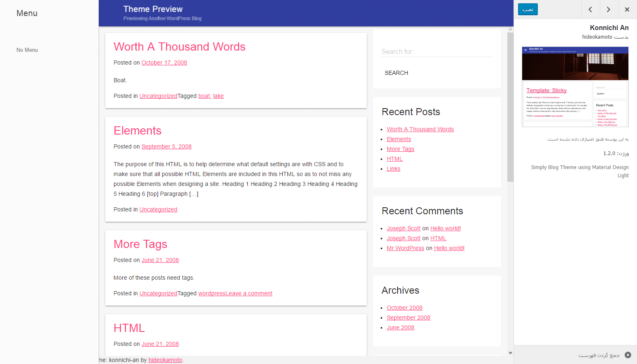Click the Theme Preview site title
The width and height of the screenshot is (637, 364).
[x=153, y=9]
